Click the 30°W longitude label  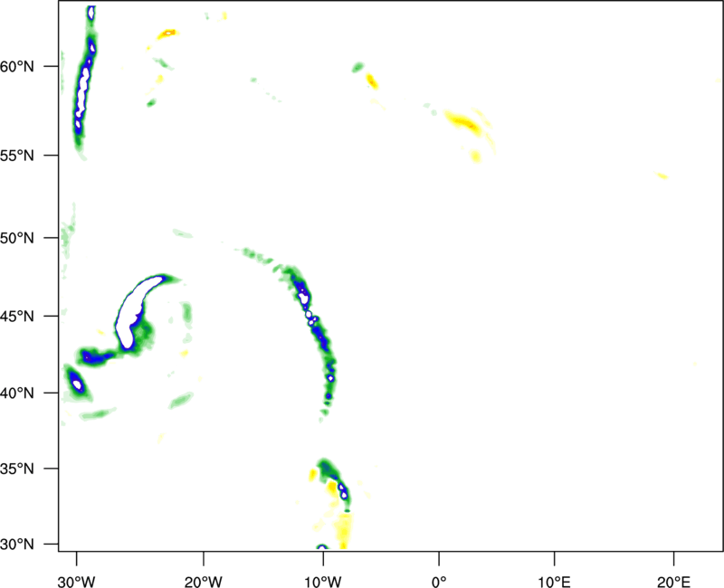(x=77, y=582)
